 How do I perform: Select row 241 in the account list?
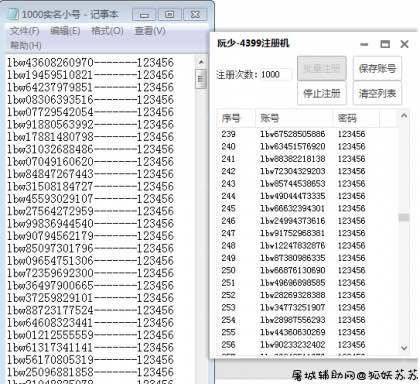point(307,159)
